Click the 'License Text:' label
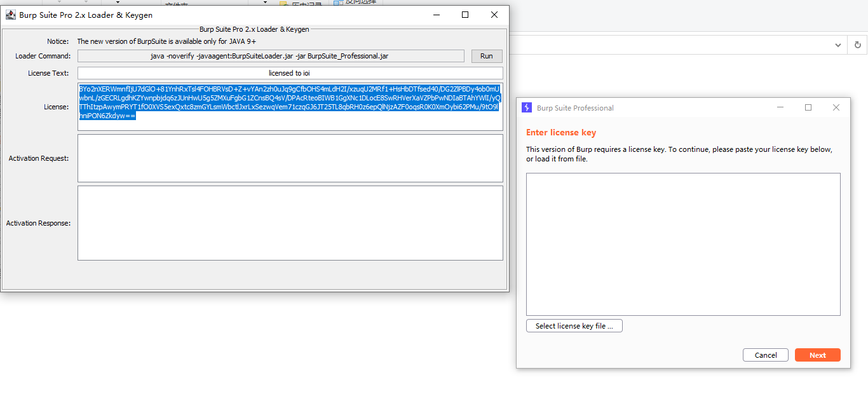 [x=48, y=73]
